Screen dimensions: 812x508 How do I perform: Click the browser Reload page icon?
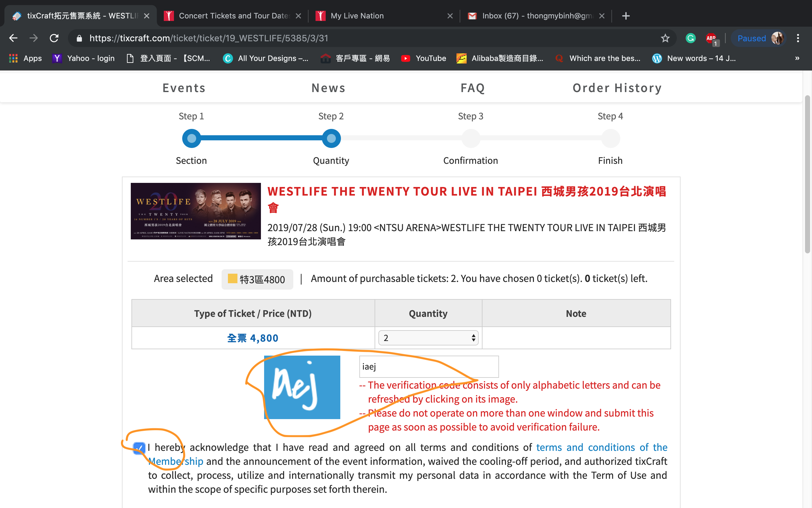(54, 38)
